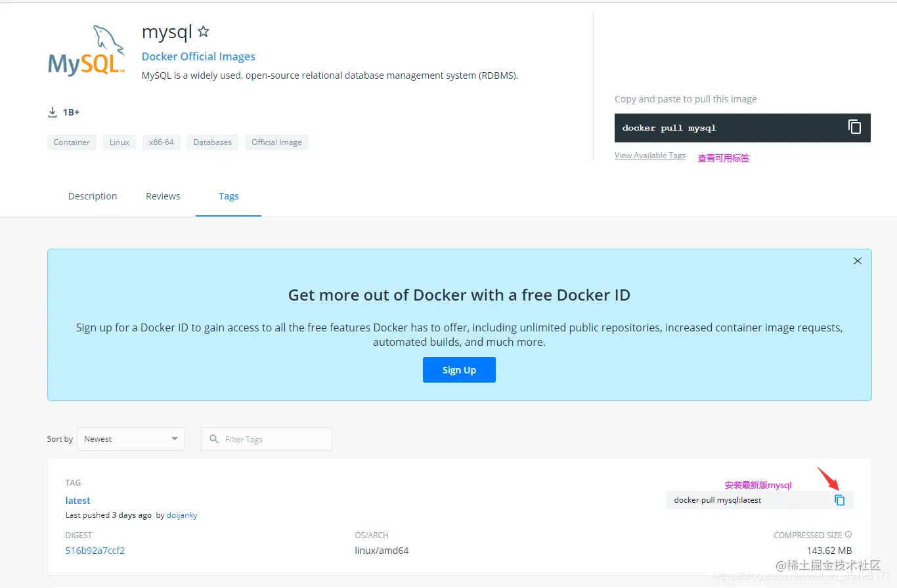
Task: Click the TAG column label
Action: coord(73,483)
